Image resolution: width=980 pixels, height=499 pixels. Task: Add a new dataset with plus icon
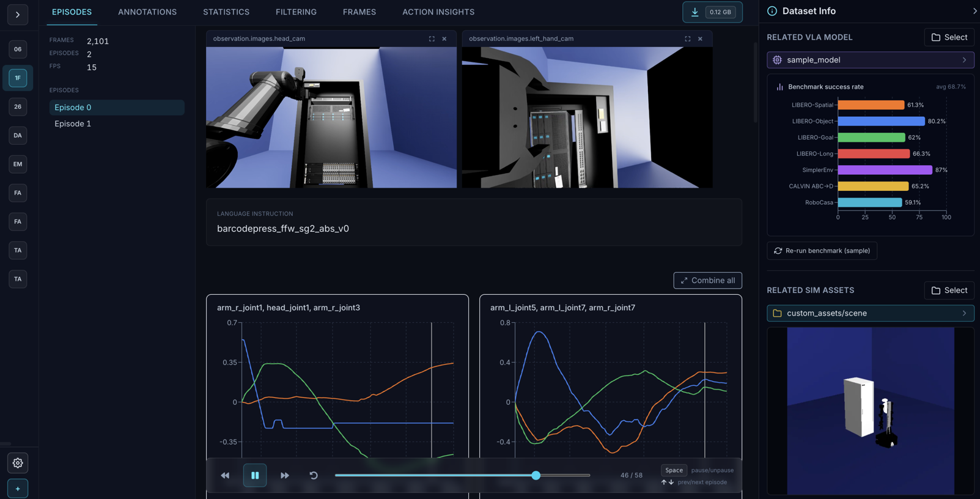tap(18, 489)
